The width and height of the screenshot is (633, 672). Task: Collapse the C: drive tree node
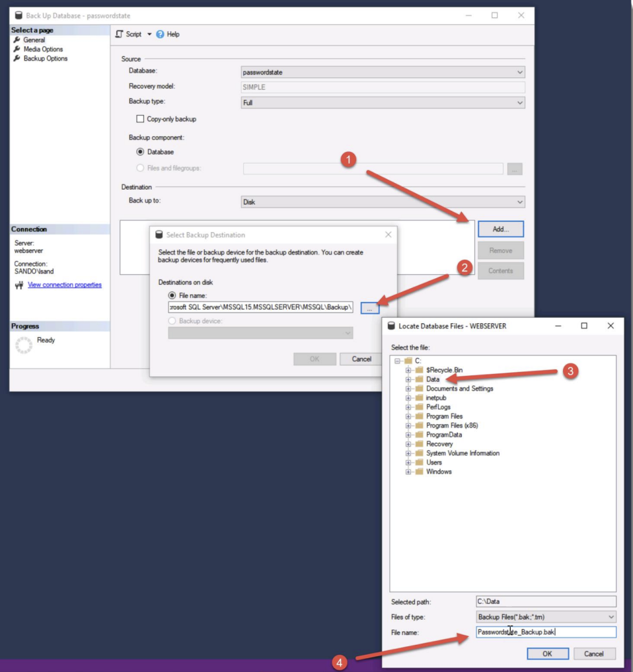[x=397, y=361]
